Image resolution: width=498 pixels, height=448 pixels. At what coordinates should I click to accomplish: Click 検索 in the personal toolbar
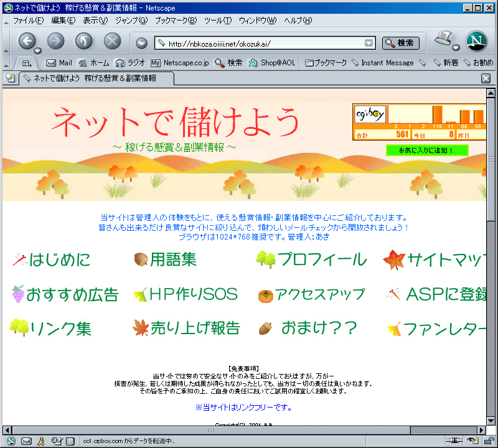point(228,63)
